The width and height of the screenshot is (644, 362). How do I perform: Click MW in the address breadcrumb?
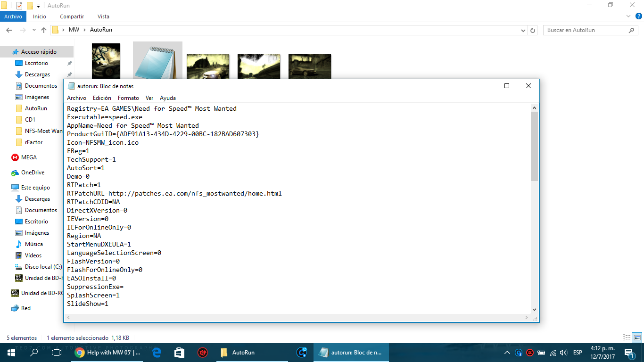click(74, 30)
